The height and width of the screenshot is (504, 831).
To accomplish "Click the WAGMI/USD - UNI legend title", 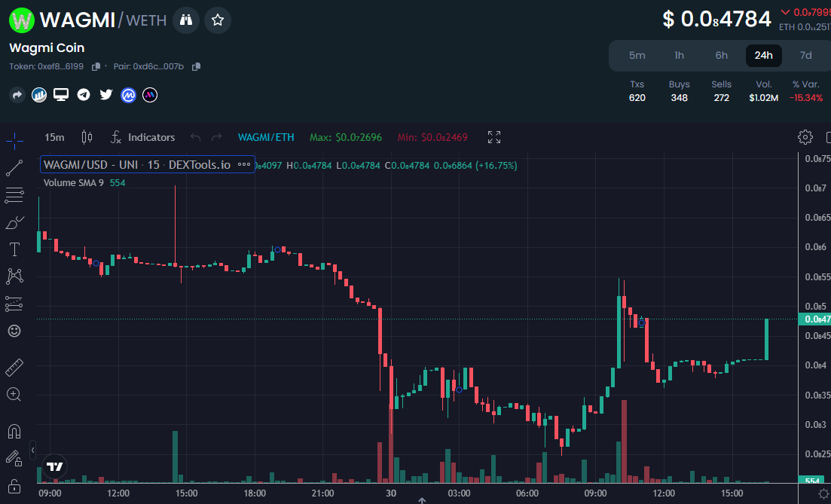I will pos(136,165).
